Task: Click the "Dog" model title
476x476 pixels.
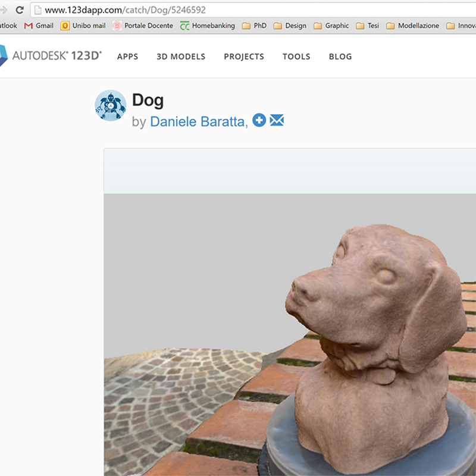Action: (x=148, y=101)
